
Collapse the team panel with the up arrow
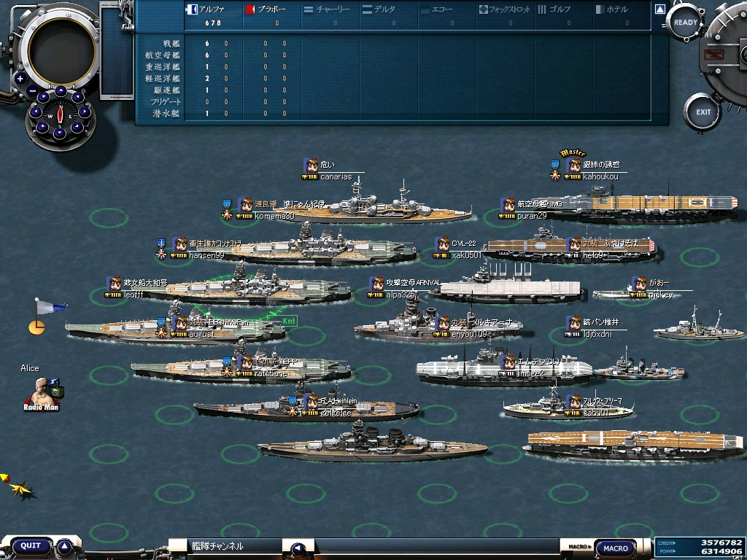(x=659, y=9)
